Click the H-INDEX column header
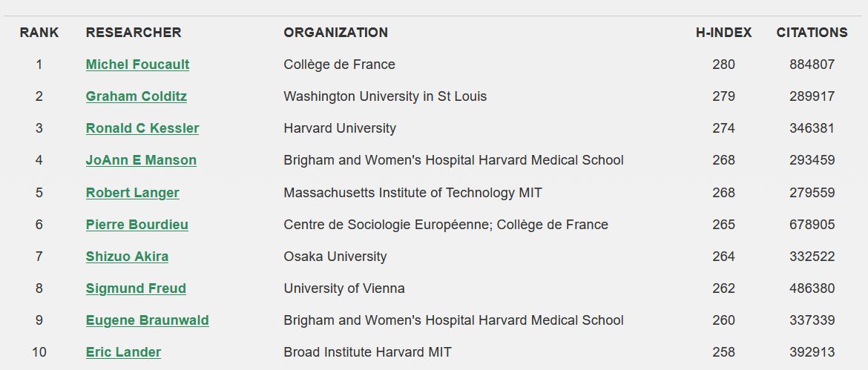 pyautogui.click(x=723, y=33)
